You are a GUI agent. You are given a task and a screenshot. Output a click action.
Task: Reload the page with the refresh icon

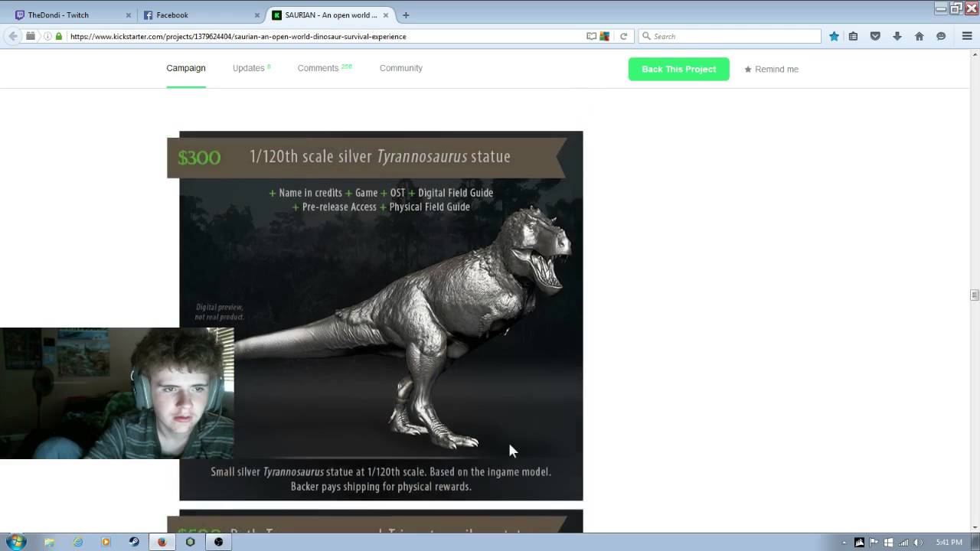click(623, 36)
